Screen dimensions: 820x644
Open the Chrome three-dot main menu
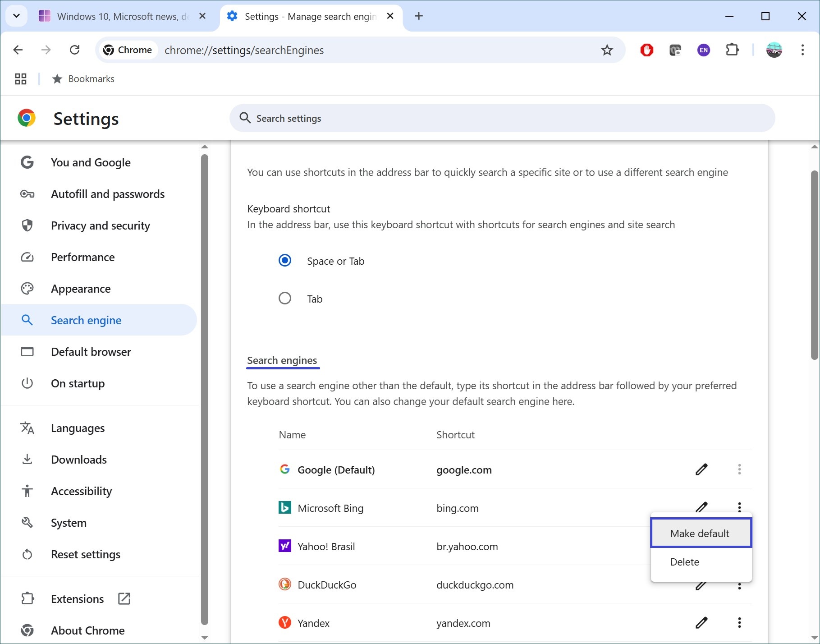(802, 50)
